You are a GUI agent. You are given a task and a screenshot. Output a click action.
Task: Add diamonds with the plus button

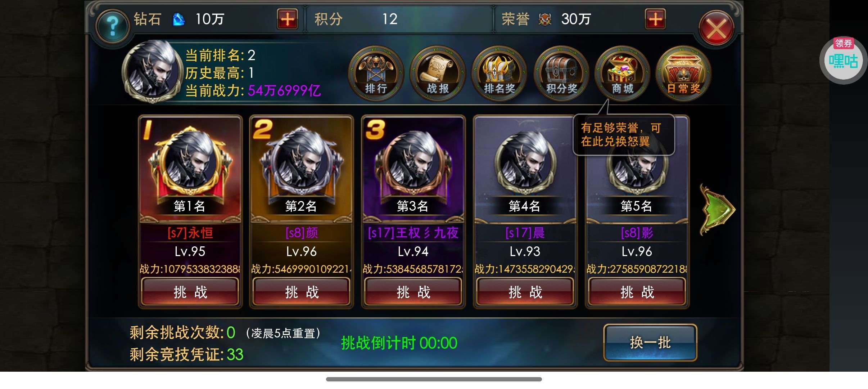[x=287, y=19]
